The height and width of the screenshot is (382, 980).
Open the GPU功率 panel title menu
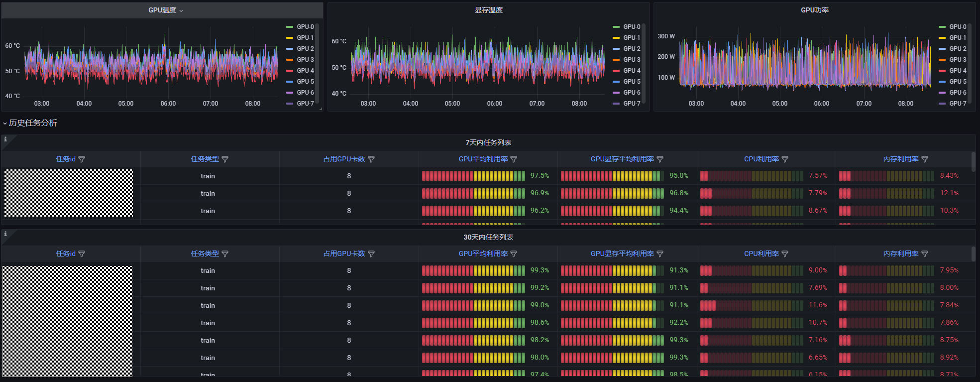click(x=814, y=10)
